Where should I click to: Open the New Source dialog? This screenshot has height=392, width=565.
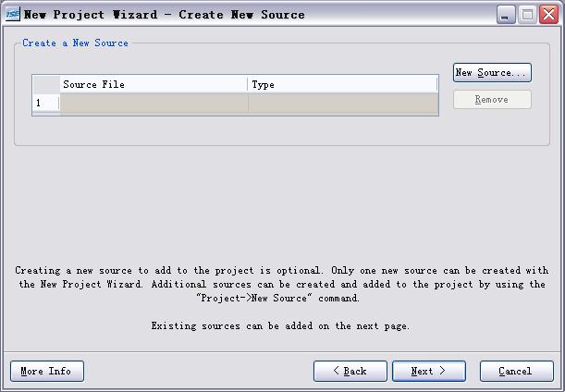coord(492,73)
